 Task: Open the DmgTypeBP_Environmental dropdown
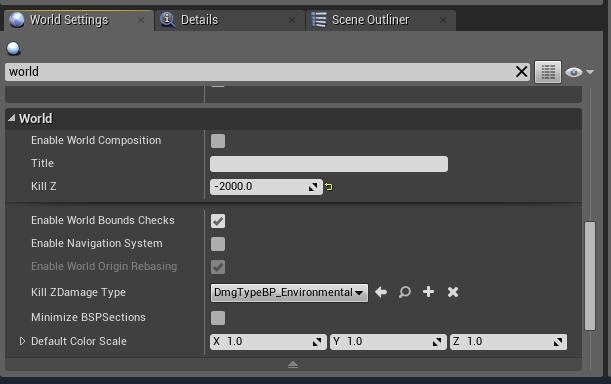tap(289, 292)
